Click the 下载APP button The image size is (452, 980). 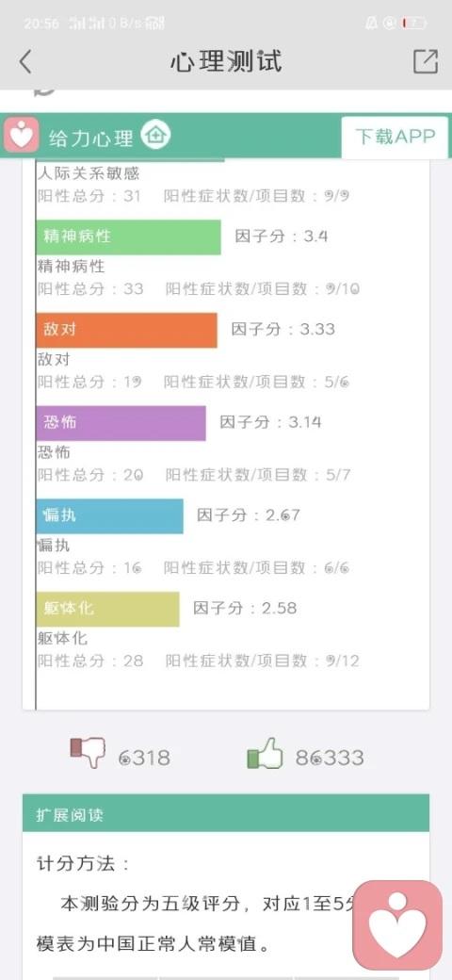(x=395, y=137)
